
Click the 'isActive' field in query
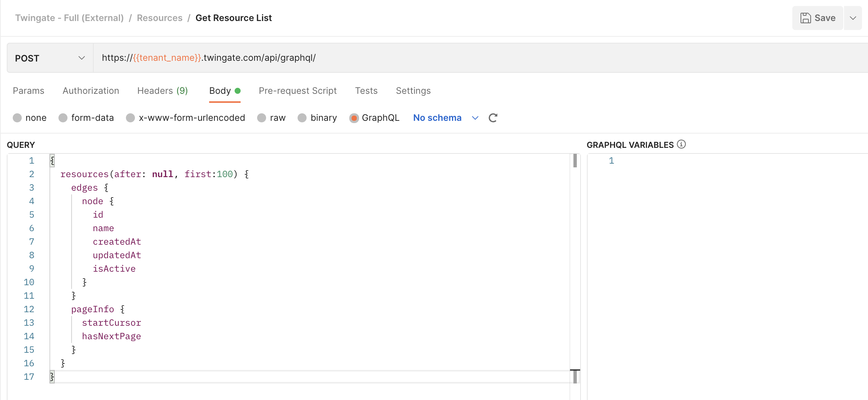(114, 269)
